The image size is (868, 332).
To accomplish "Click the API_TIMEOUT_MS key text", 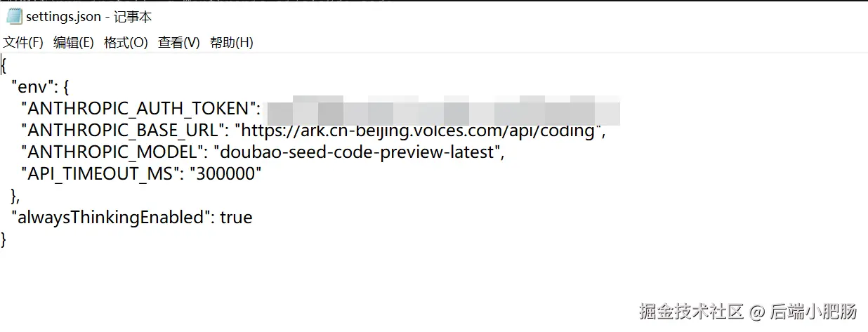I will (97, 174).
